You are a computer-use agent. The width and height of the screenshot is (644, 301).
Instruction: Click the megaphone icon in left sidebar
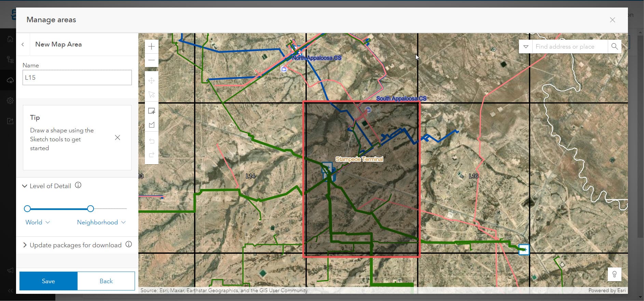pos(10,270)
